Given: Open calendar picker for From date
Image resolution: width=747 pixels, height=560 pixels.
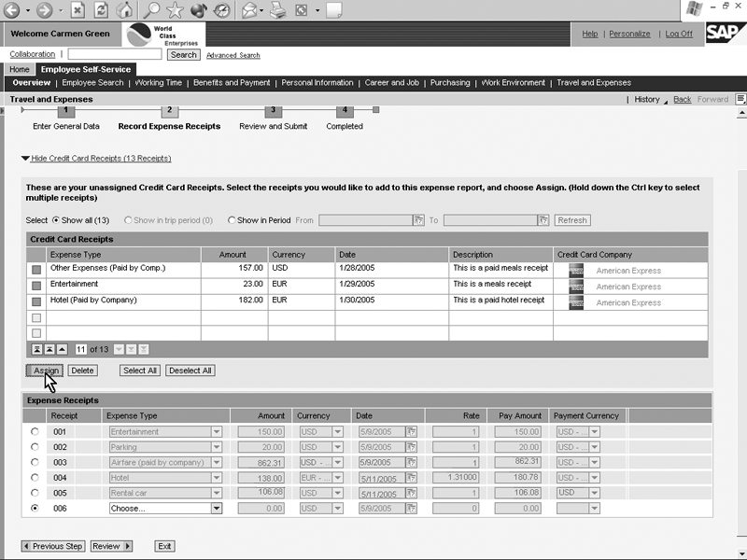Looking at the screenshot, I should [418, 220].
